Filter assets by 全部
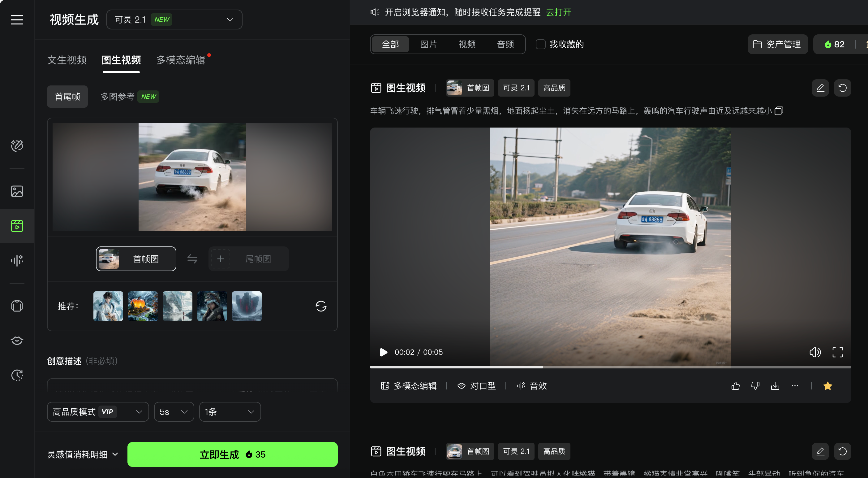The height and width of the screenshot is (478, 868). 390,44
